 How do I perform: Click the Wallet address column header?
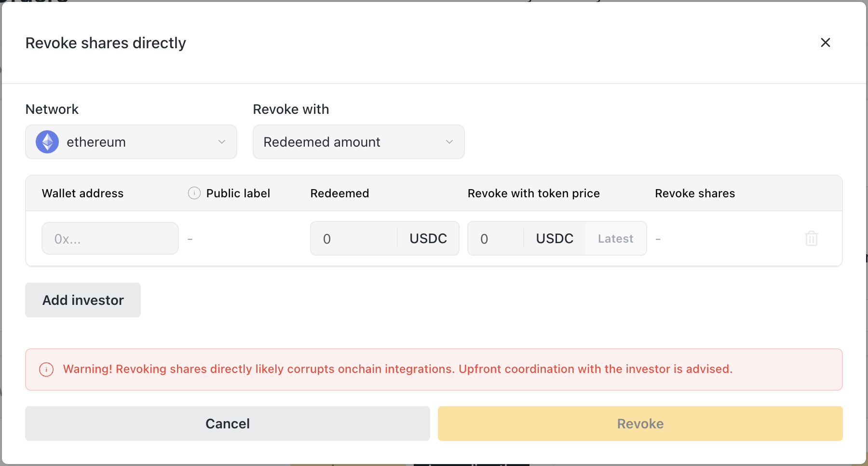pos(82,193)
